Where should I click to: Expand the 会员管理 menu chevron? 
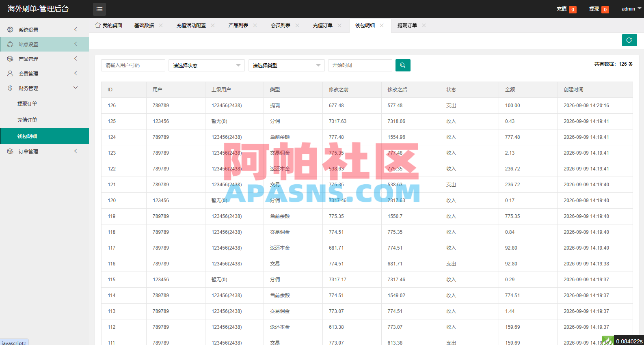pyautogui.click(x=76, y=73)
